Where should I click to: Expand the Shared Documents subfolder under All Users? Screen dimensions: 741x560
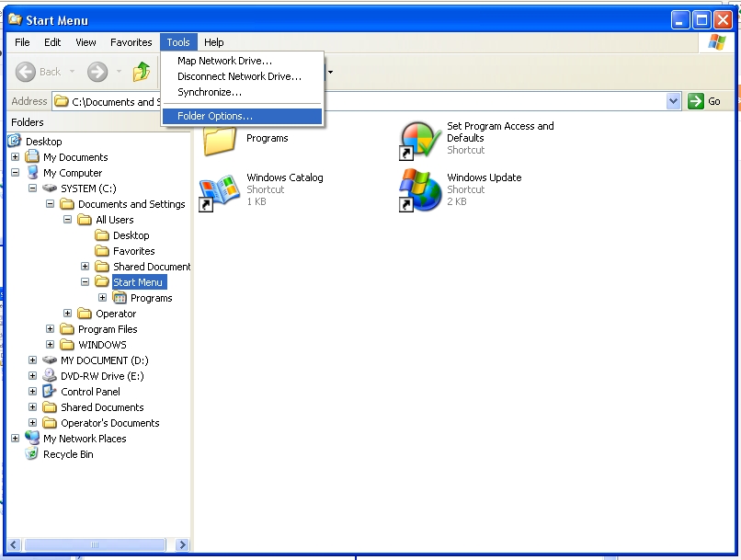pos(85,266)
